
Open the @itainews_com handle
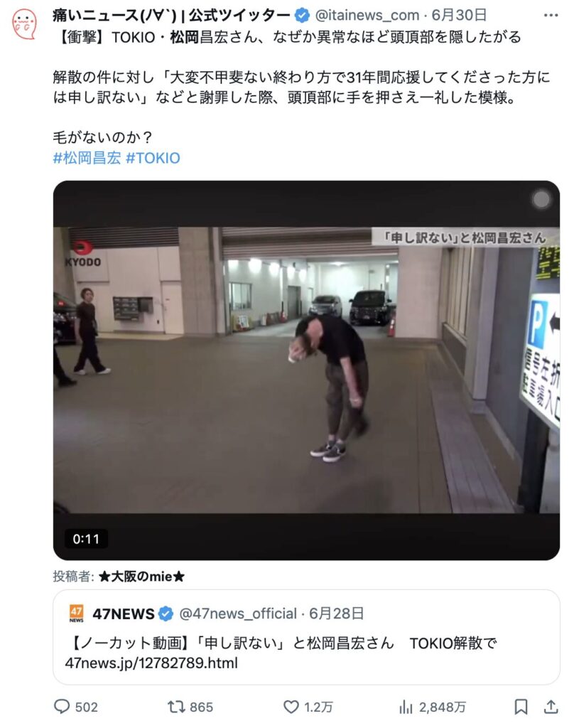(367, 16)
